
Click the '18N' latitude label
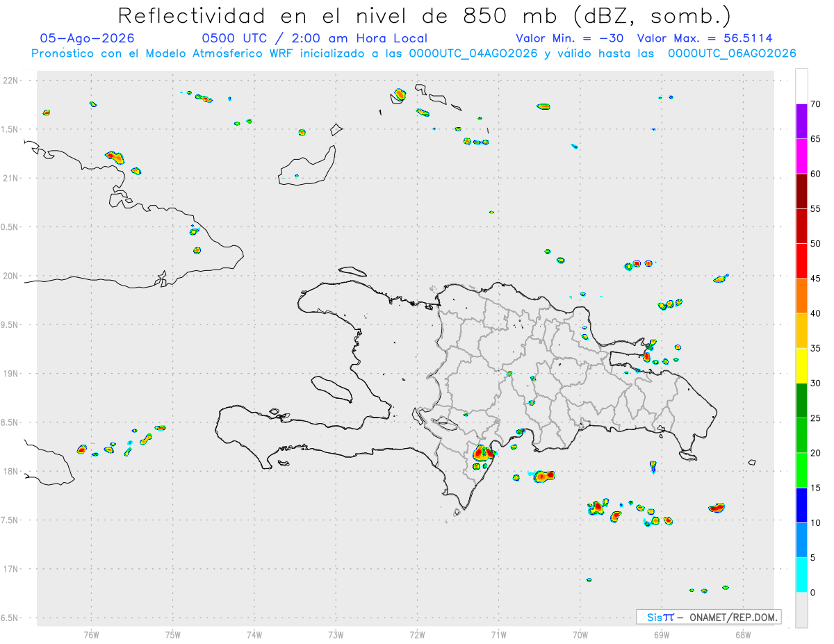tap(11, 472)
